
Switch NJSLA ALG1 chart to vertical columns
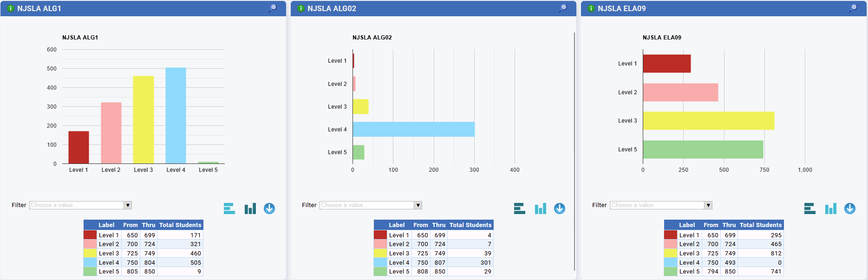pyautogui.click(x=250, y=208)
